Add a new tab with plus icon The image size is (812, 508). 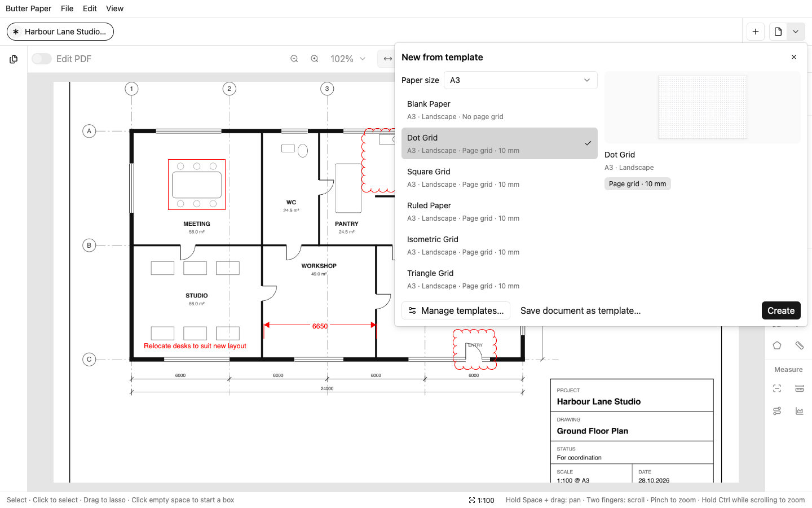point(756,32)
